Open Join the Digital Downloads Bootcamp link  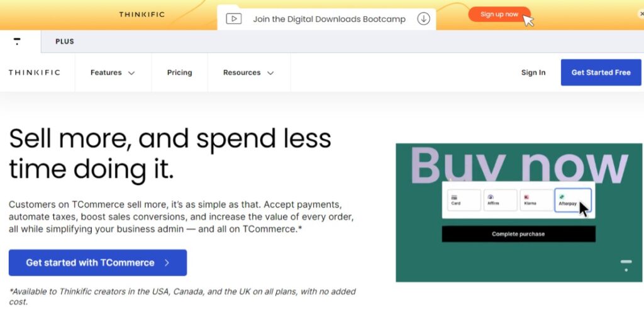pos(329,20)
